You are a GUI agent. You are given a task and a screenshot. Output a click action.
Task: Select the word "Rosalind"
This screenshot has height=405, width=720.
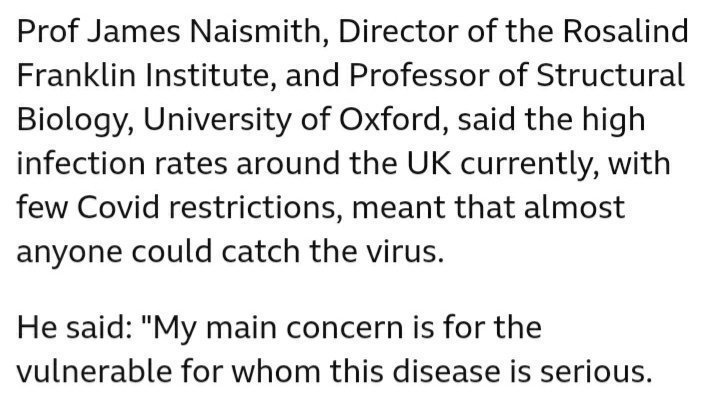click(x=630, y=32)
